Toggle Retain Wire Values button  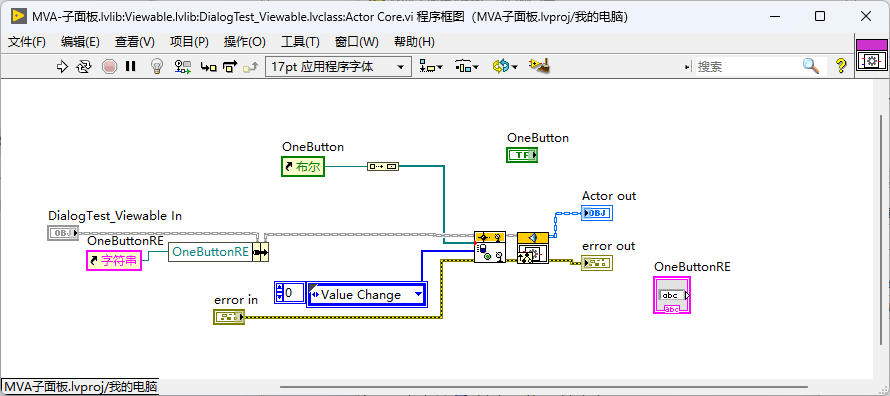click(182, 67)
